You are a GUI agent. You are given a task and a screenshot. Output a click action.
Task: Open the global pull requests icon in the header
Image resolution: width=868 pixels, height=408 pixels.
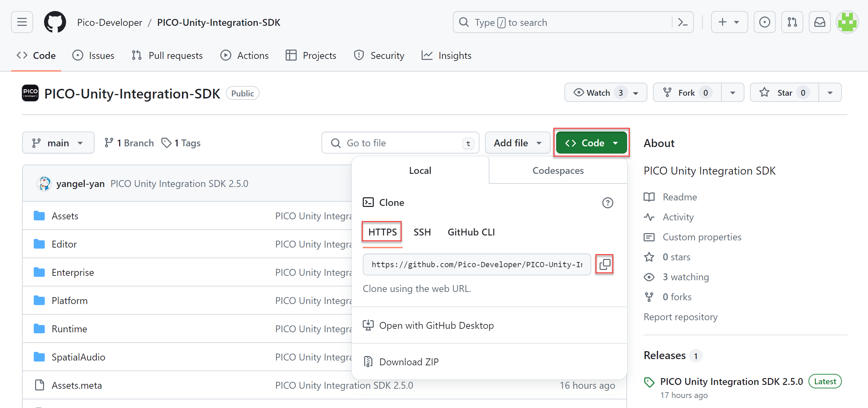tap(792, 22)
